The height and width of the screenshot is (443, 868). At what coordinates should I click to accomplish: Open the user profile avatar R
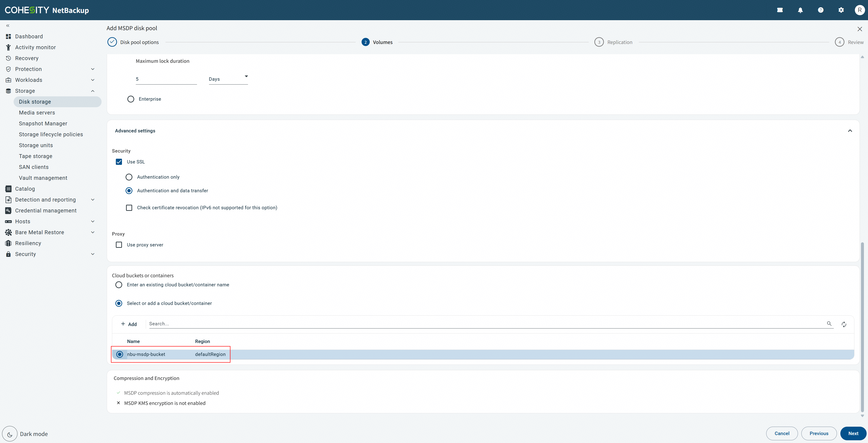coord(860,10)
